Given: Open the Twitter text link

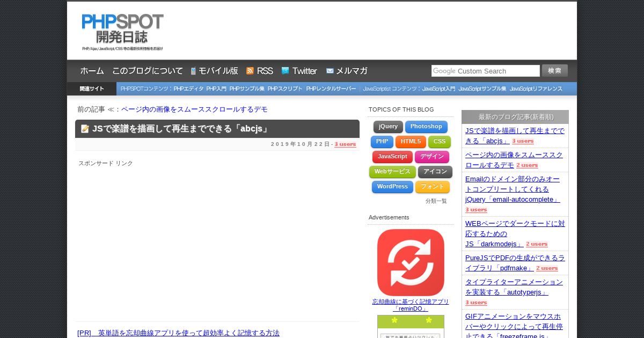Looking at the screenshot, I should click(x=305, y=71).
